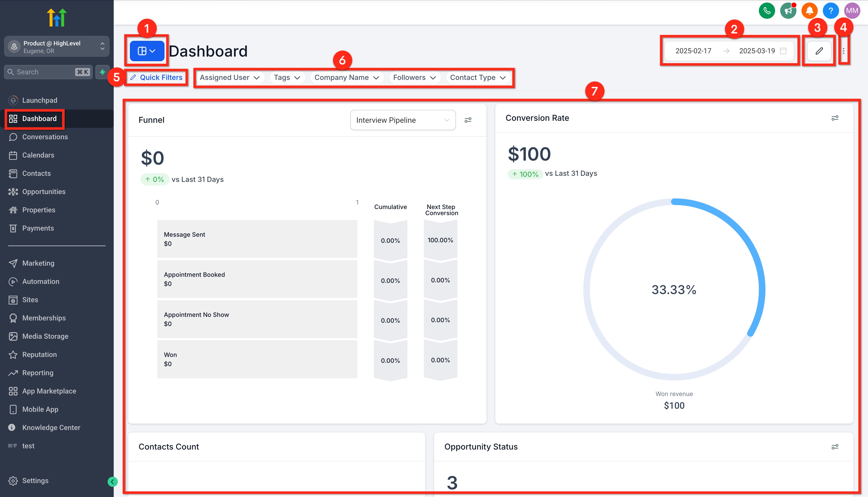Open Funnel widget filter settings icon

468,120
